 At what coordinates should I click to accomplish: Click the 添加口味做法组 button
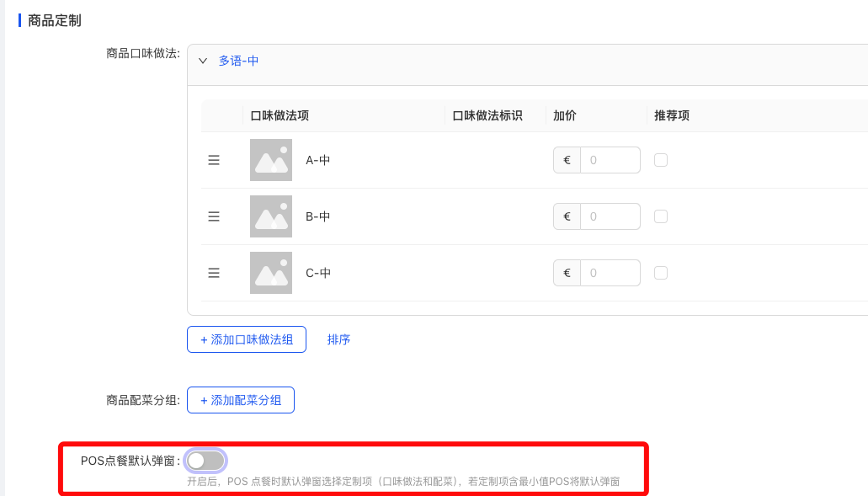coord(247,339)
